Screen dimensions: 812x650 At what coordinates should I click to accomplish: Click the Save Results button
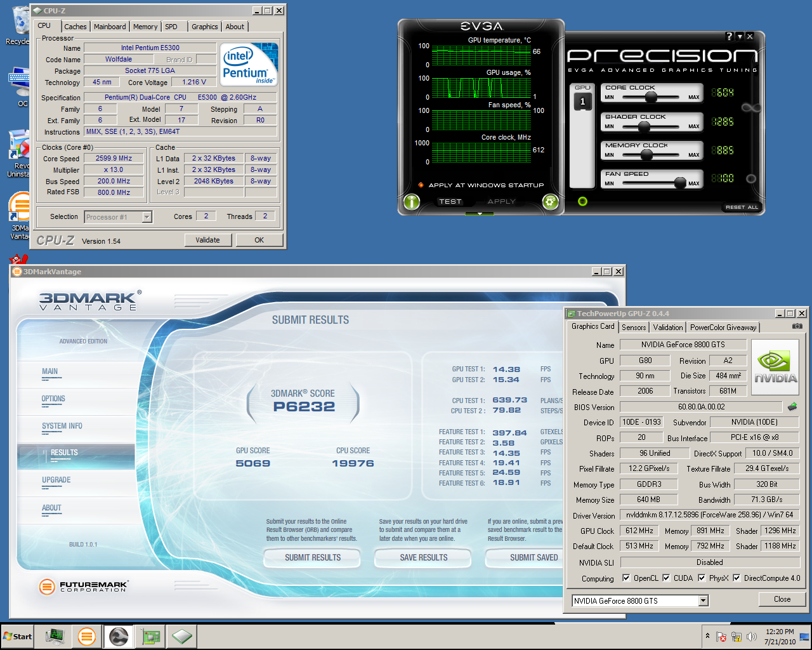[424, 557]
